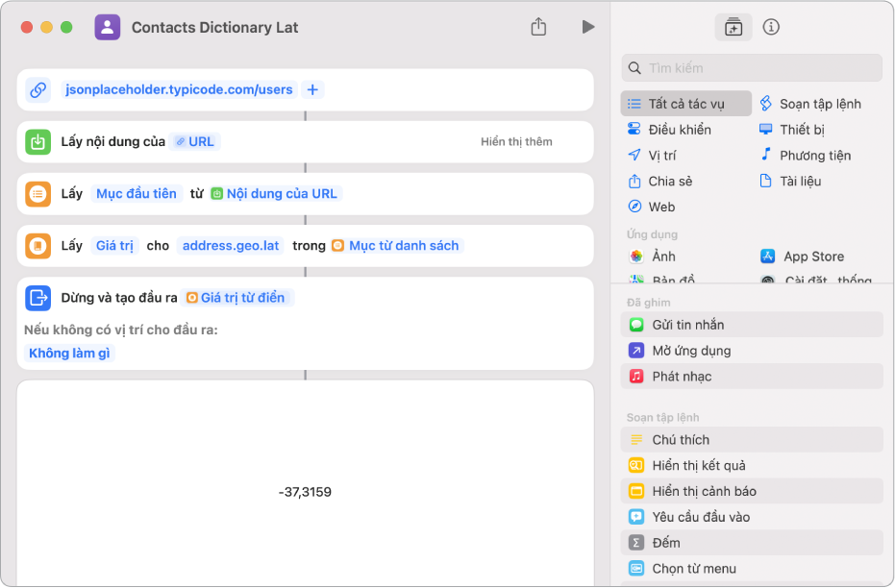Image resolution: width=895 pixels, height=588 pixels.
Task: Choose Ảnh app in Ứng dụng list
Action: [x=652, y=257]
